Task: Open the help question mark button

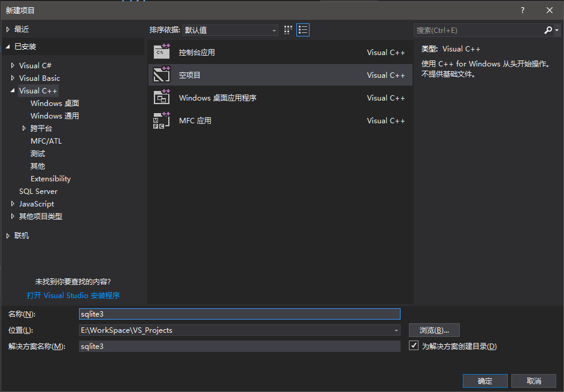Action: click(x=523, y=10)
